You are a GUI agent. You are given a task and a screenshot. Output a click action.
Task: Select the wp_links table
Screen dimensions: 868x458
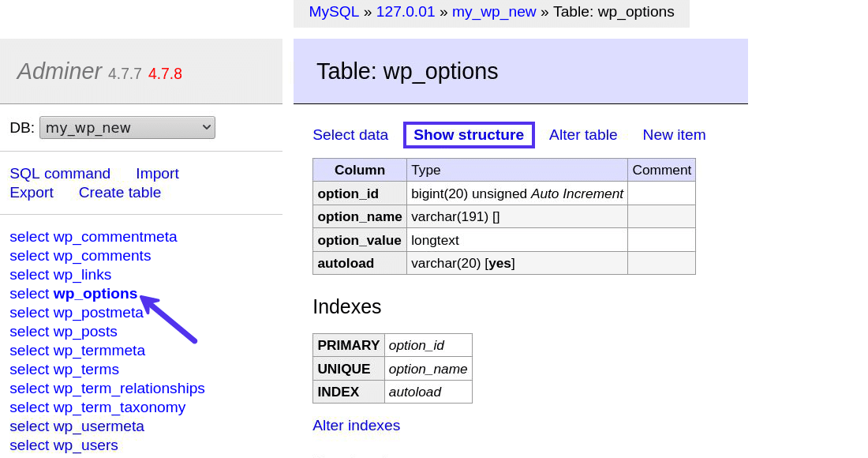point(61,274)
